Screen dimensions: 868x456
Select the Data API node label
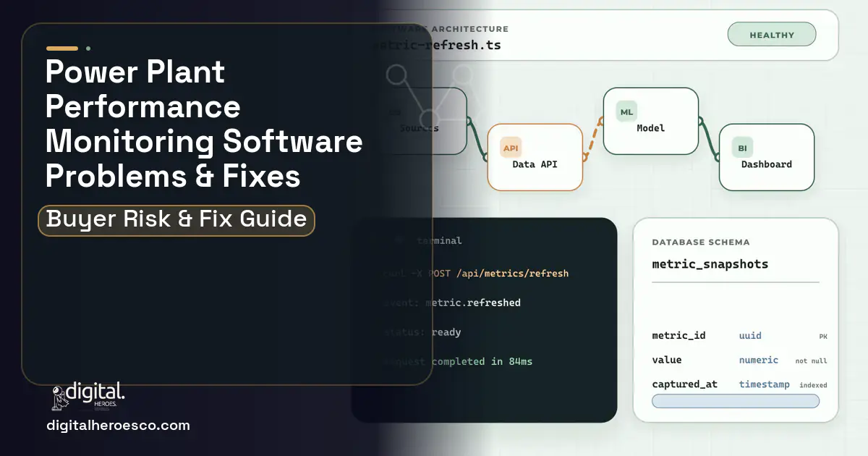point(535,164)
